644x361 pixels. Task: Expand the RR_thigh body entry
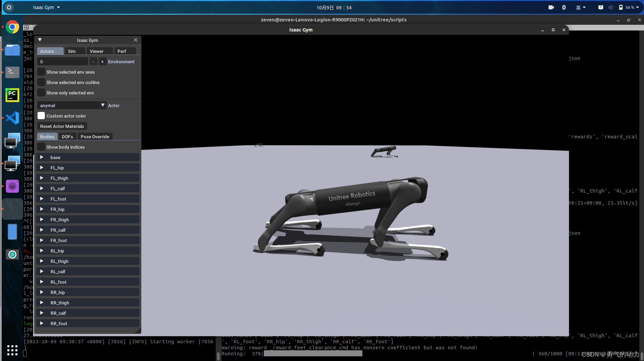(x=42, y=303)
